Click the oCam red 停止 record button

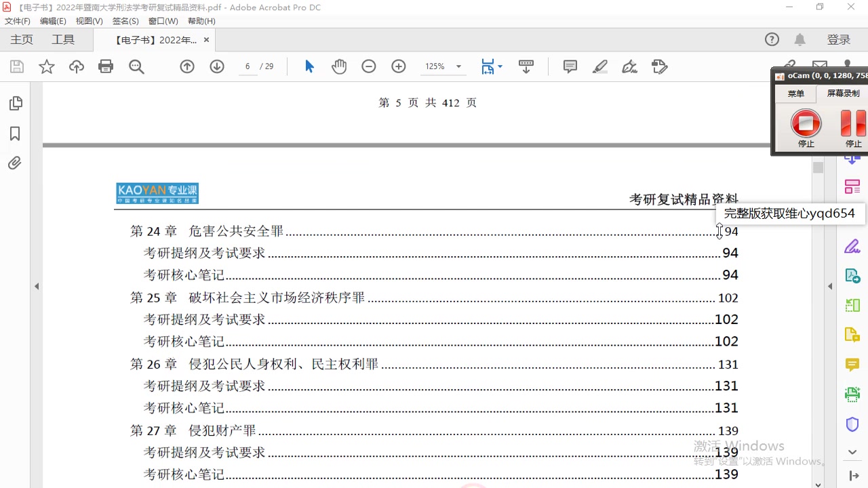(x=806, y=124)
